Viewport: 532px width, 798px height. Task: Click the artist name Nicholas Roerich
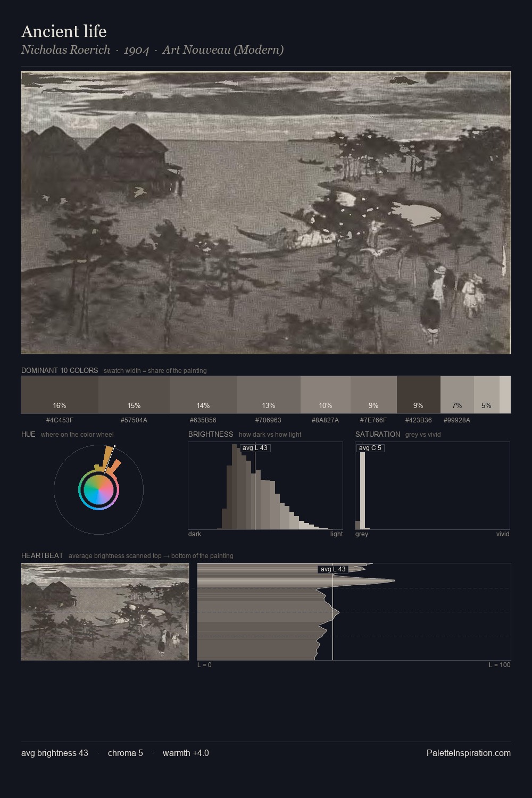click(65, 49)
